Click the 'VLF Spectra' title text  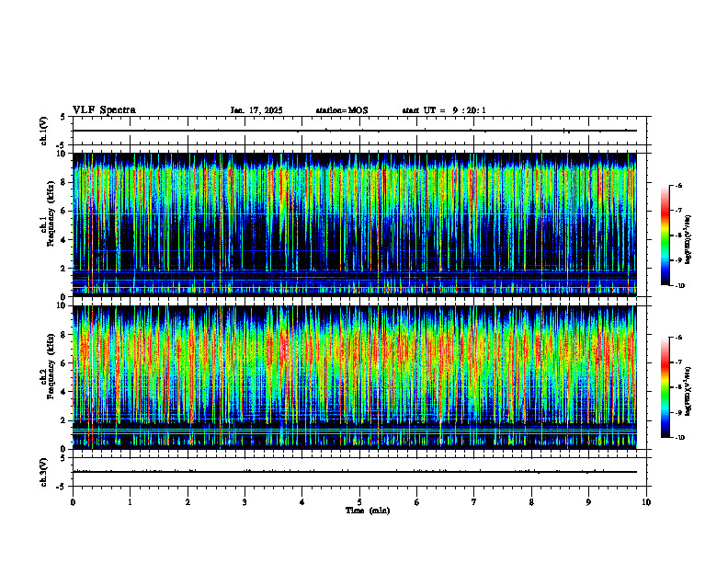coord(104,109)
